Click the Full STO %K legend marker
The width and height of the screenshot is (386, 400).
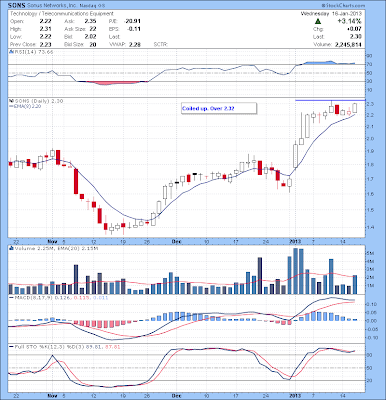11,347
